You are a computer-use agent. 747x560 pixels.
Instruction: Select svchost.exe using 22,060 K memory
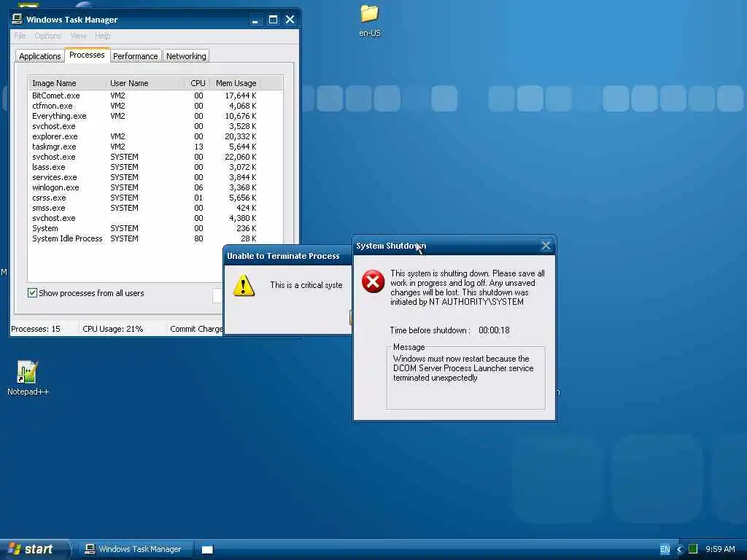[x=144, y=157]
